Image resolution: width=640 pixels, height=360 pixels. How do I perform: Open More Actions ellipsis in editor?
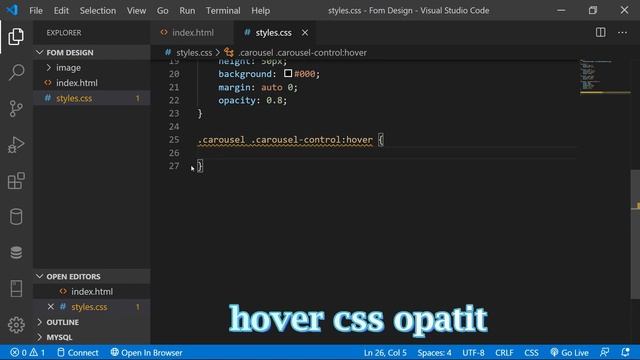tap(622, 32)
